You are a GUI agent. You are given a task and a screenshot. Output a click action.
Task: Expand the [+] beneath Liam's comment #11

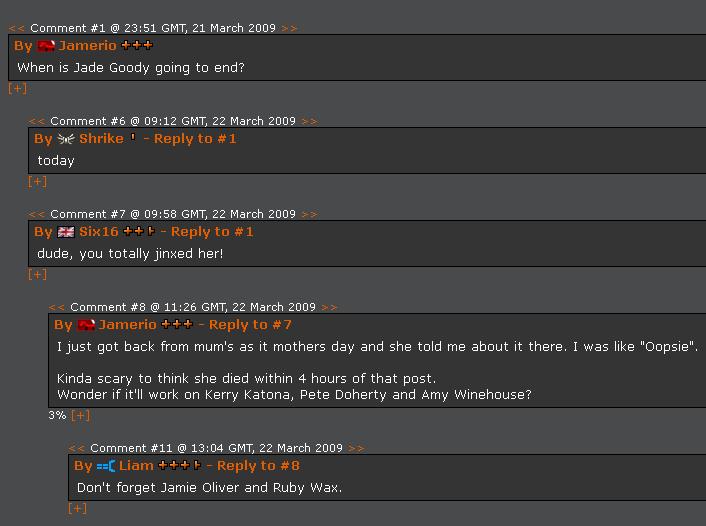click(77, 508)
